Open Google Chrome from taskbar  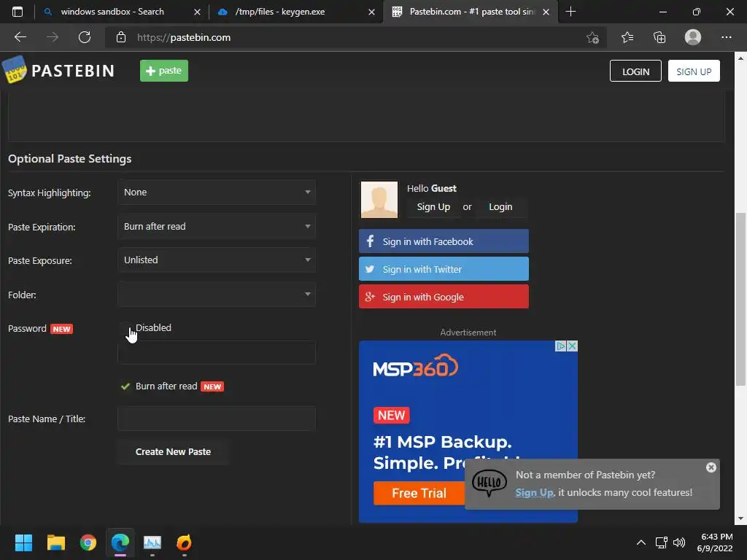[88, 542]
